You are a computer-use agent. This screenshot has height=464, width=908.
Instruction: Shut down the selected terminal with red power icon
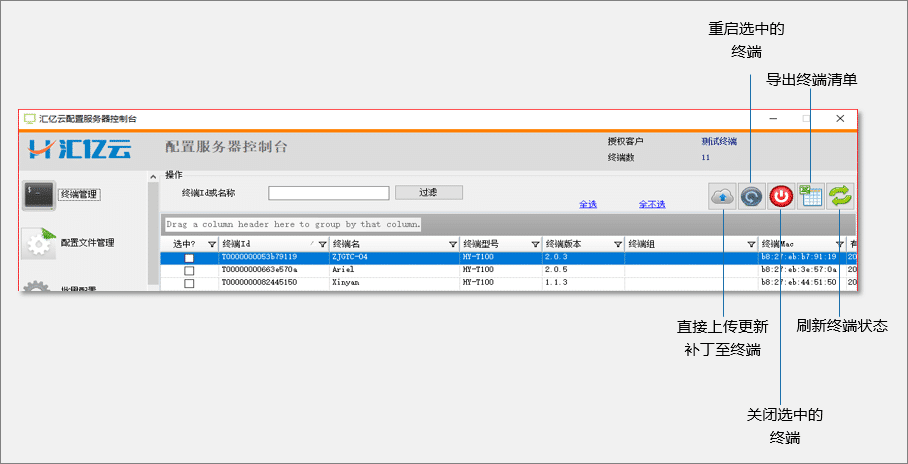tap(782, 197)
